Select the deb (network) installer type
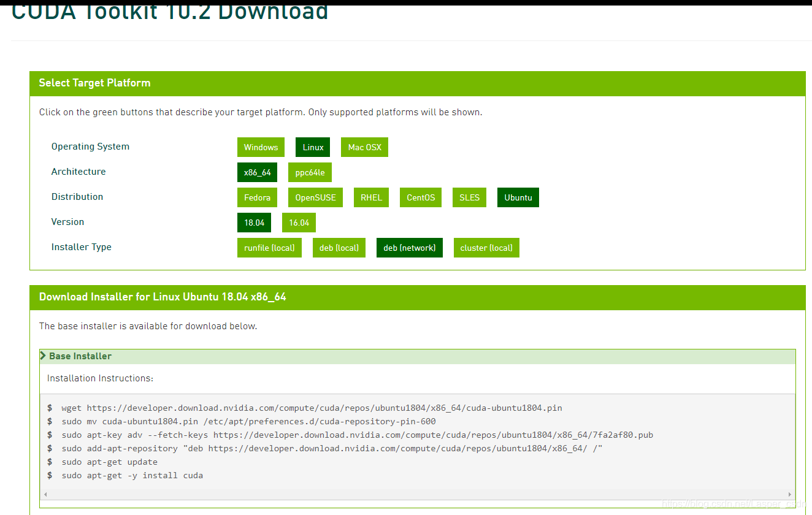The width and height of the screenshot is (812, 515). coord(409,248)
